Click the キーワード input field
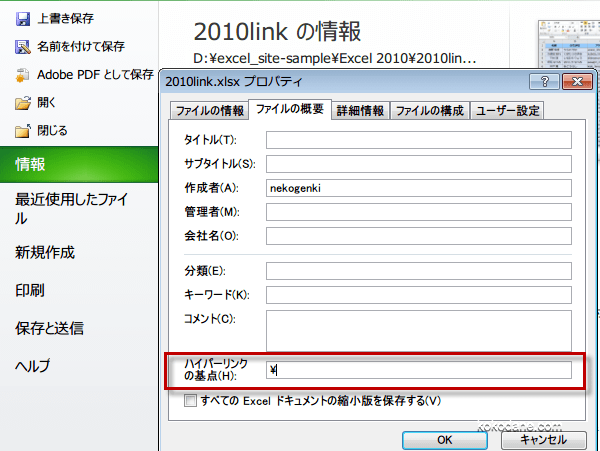 click(419, 295)
